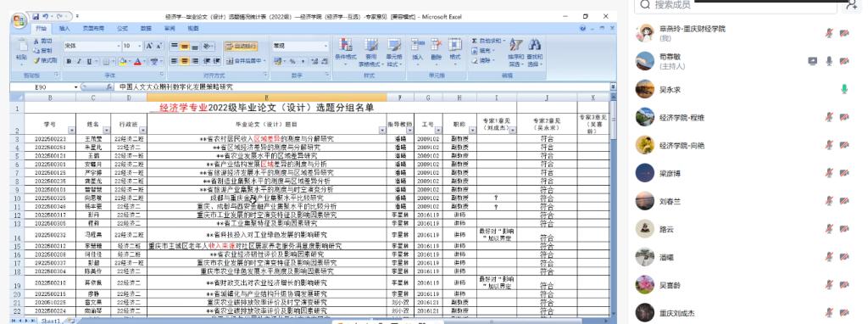The image size is (868, 324).
Task: Click the font color red A swatch
Action: (137, 61)
